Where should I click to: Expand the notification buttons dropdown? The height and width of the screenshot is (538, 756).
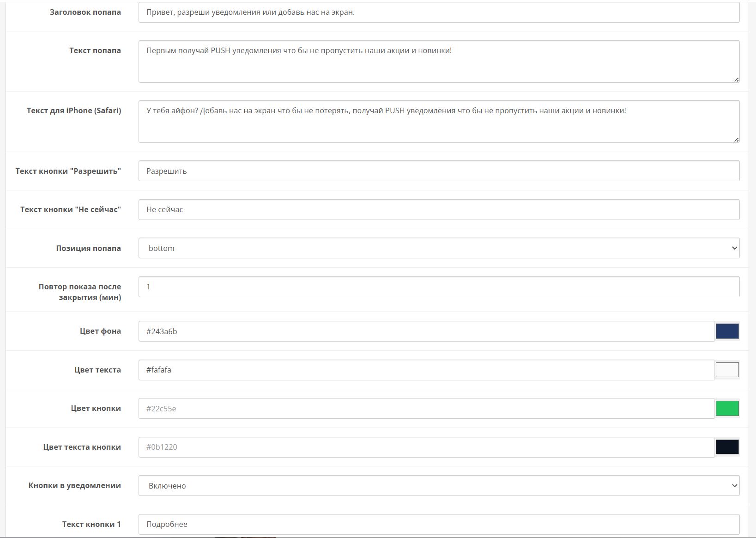439,486
